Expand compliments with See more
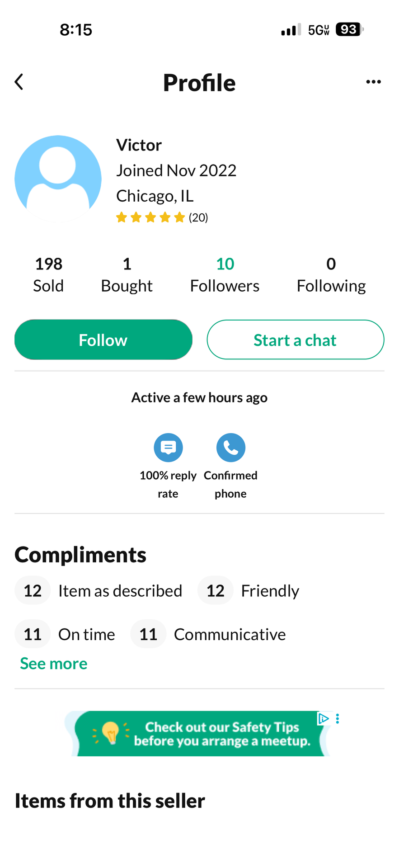Screen dimensions: 399x868 pyautogui.click(x=54, y=663)
